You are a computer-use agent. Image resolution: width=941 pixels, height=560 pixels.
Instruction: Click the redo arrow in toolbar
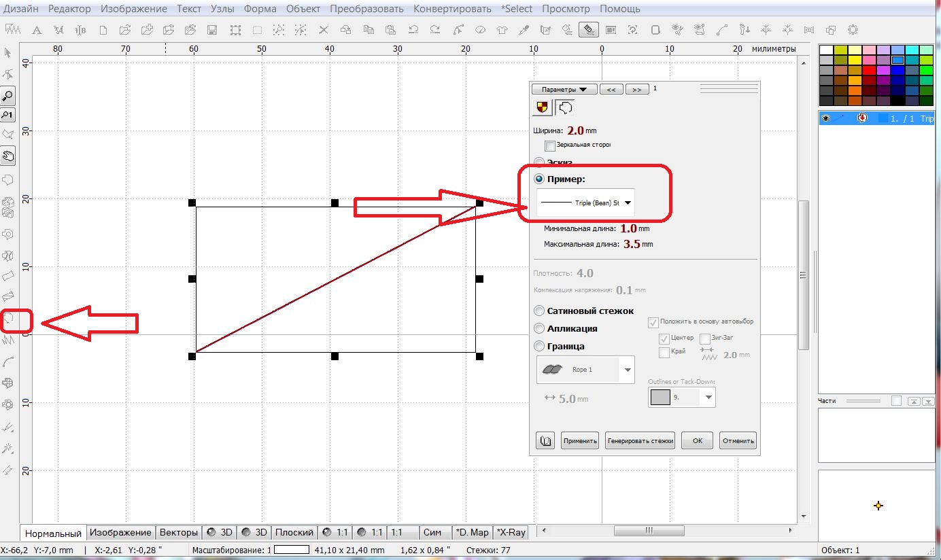pos(435,30)
